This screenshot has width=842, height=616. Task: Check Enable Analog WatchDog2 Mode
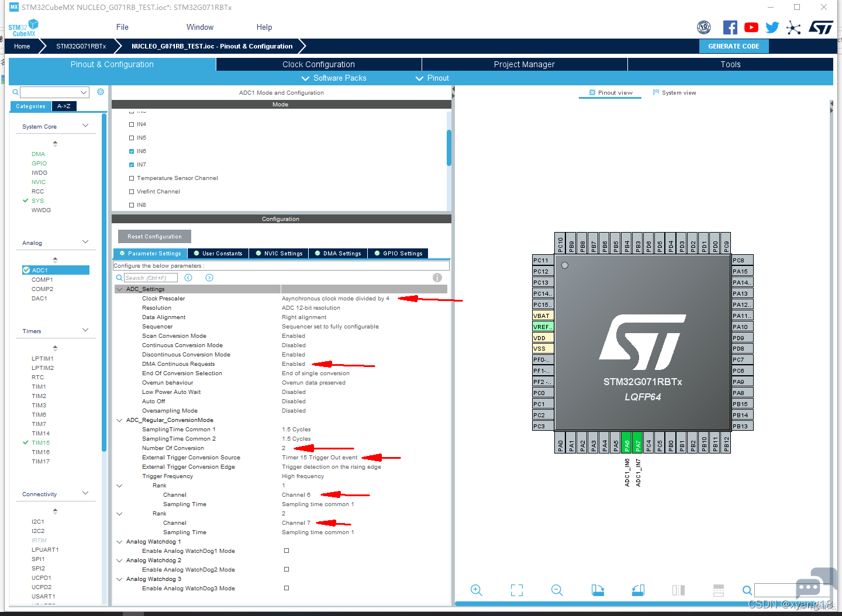pos(287,569)
